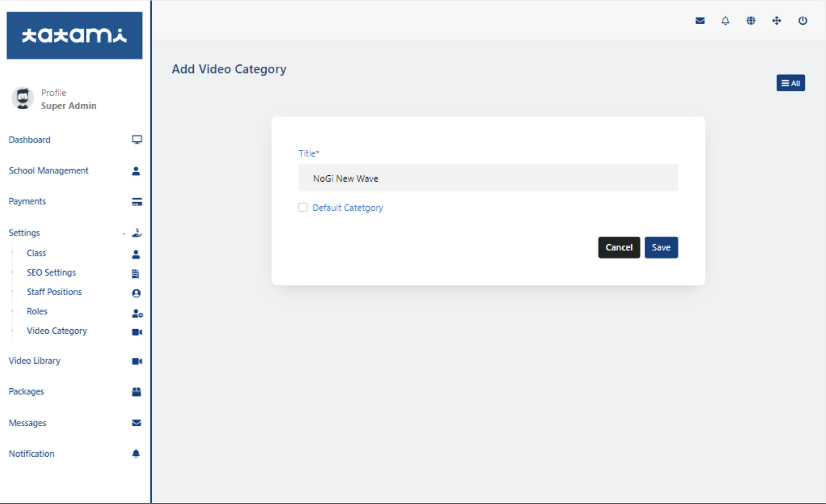The image size is (826, 504).
Task: Click the Dashboard monitor icon
Action: pos(137,140)
